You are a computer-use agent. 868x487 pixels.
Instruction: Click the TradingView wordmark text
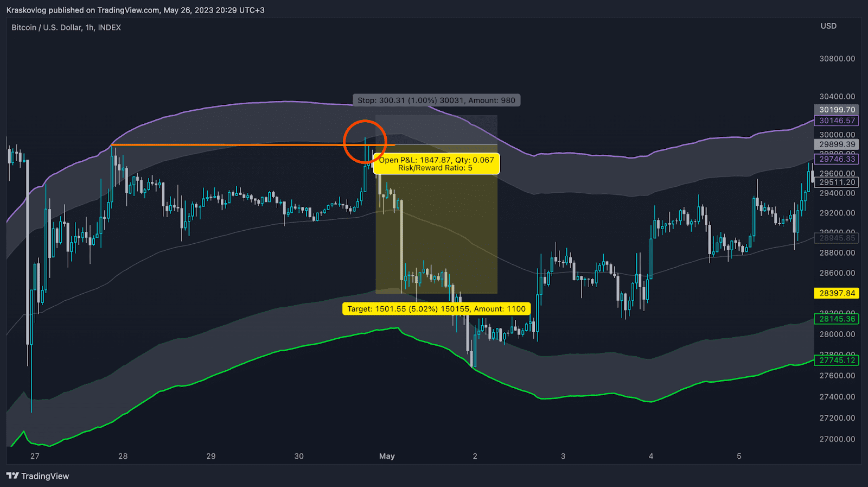click(45, 476)
